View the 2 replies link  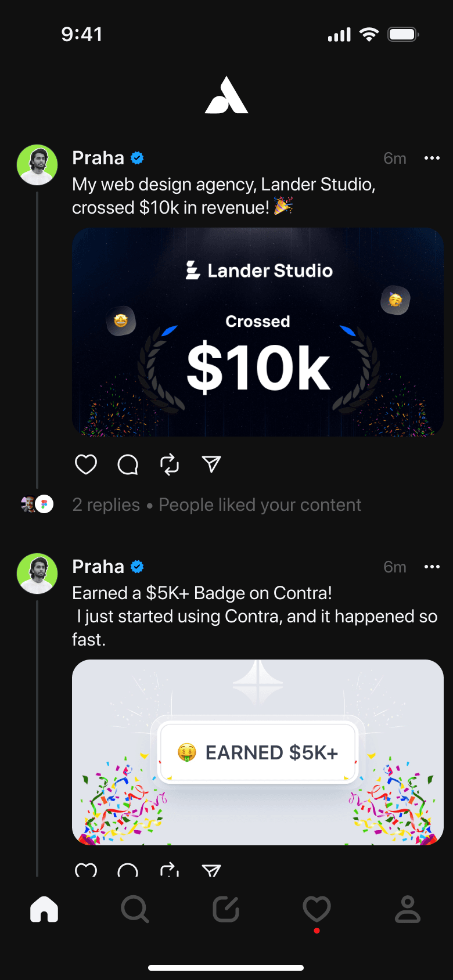106,505
